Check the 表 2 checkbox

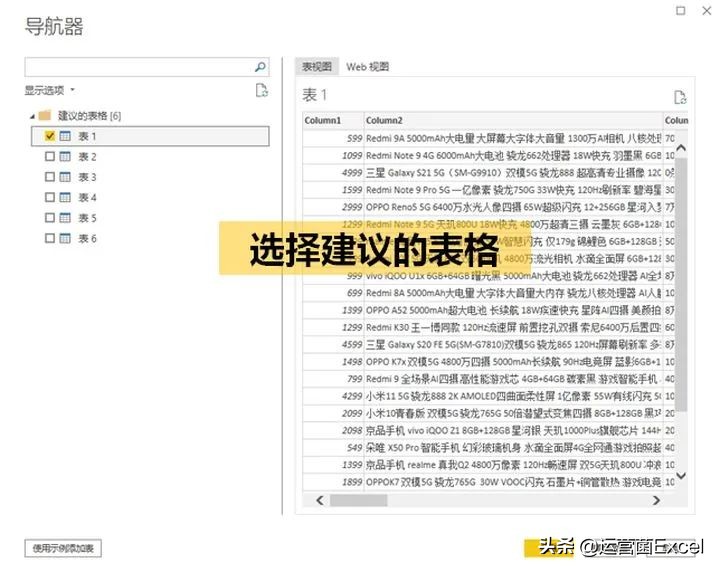point(50,157)
